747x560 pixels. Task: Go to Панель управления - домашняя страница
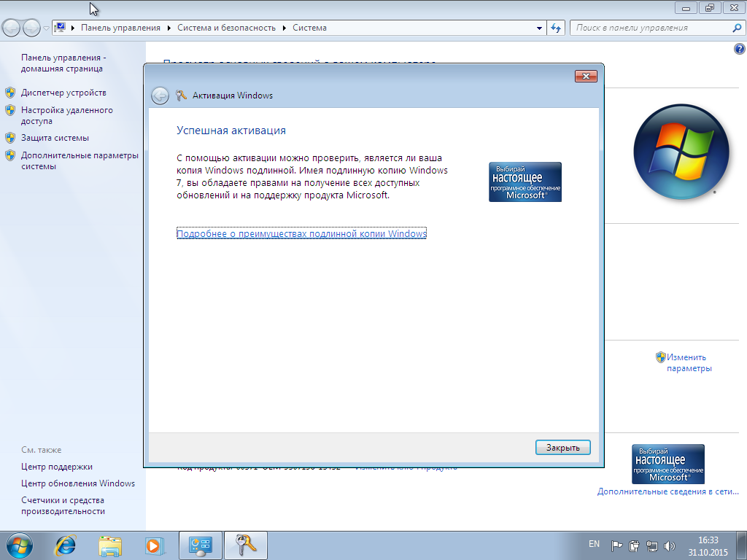tap(63, 63)
